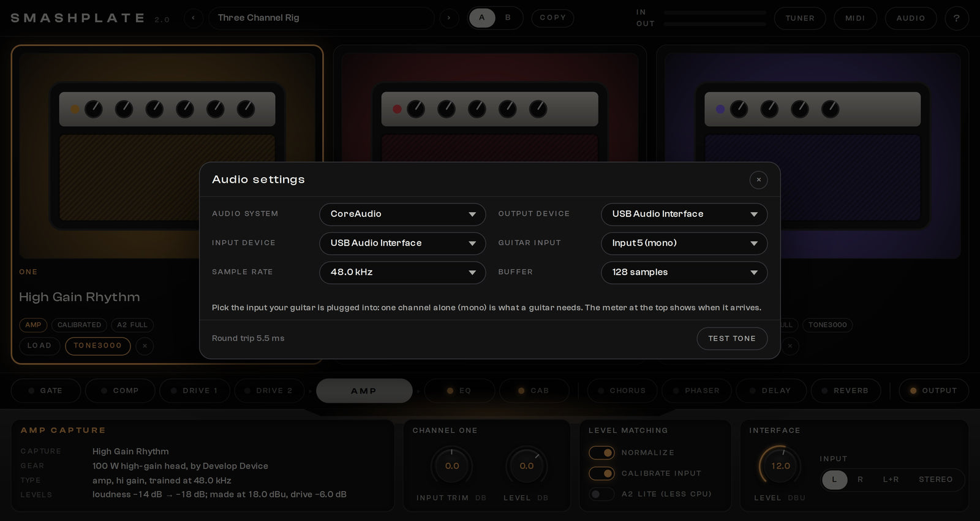Toggle the GATE block power dot
The image size is (980, 521).
click(31, 390)
